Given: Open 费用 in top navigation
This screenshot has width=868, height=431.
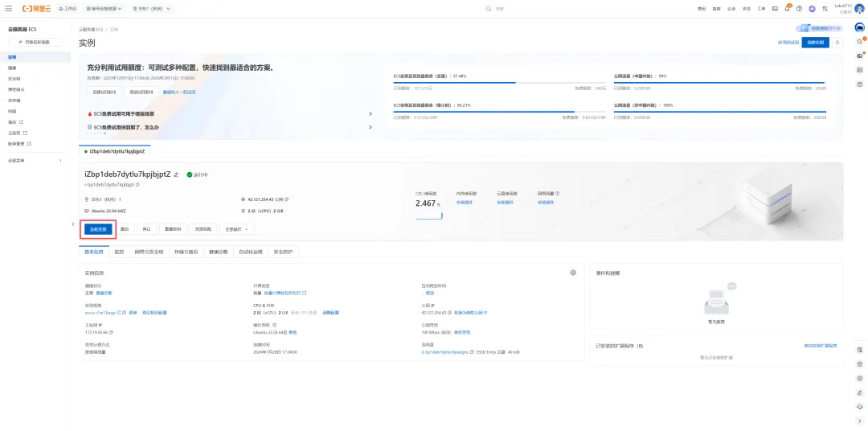Looking at the screenshot, I should point(702,9).
